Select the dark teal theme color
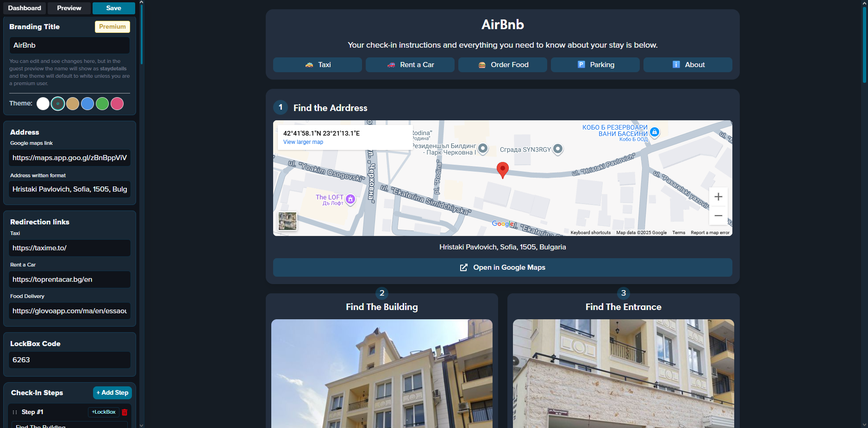This screenshot has height=428, width=868. (x=58, y=104)
